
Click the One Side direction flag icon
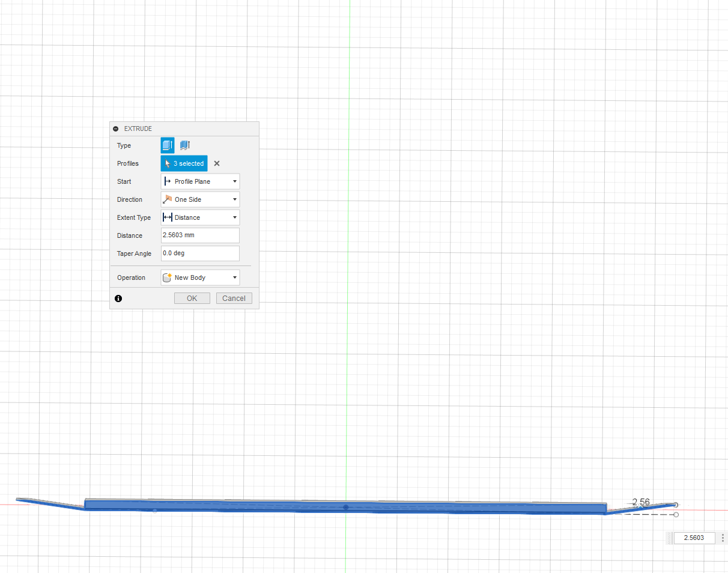point(168,199)
